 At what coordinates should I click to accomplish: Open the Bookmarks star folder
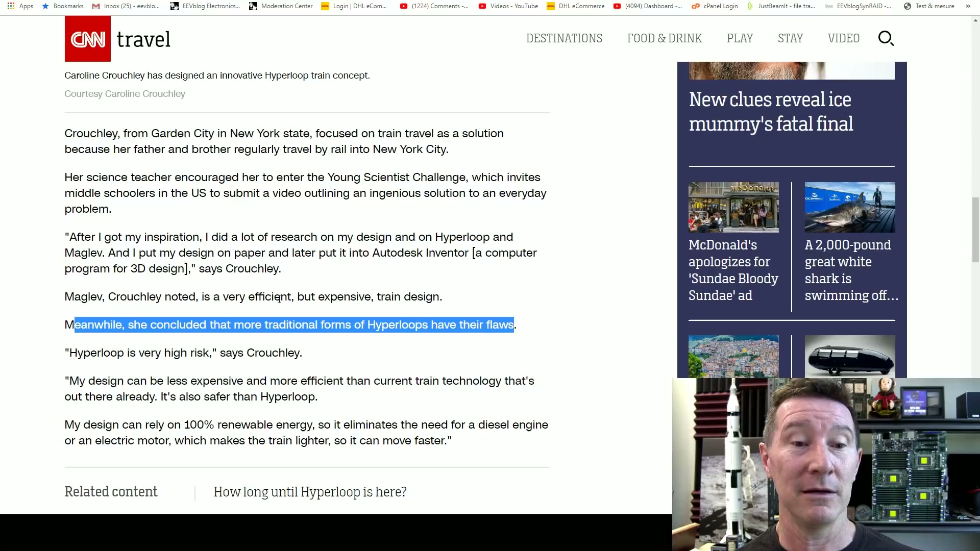click(x=63, y=6)
